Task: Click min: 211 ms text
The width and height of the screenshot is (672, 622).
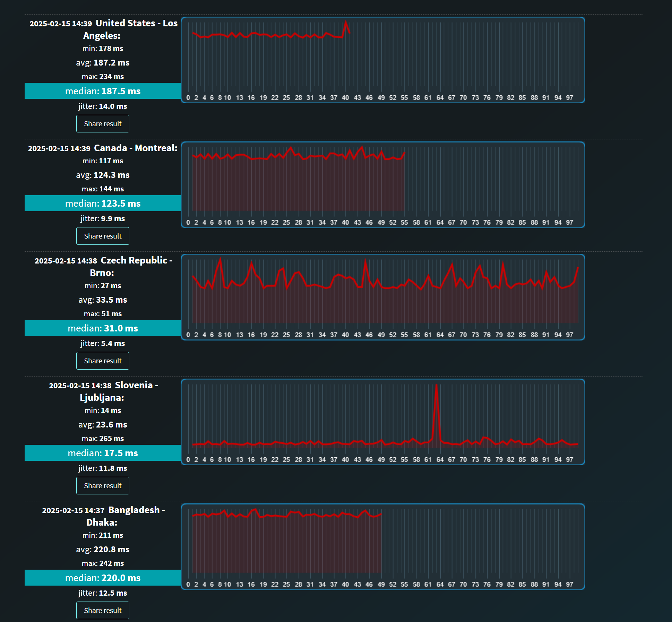Action: pyautogui.click(x=103, y=535)
